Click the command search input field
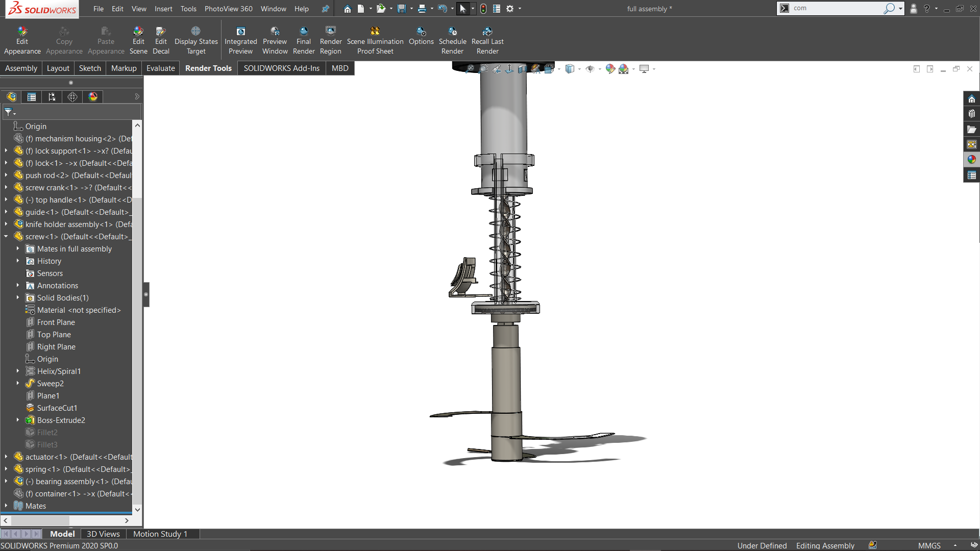 [836, 8]
